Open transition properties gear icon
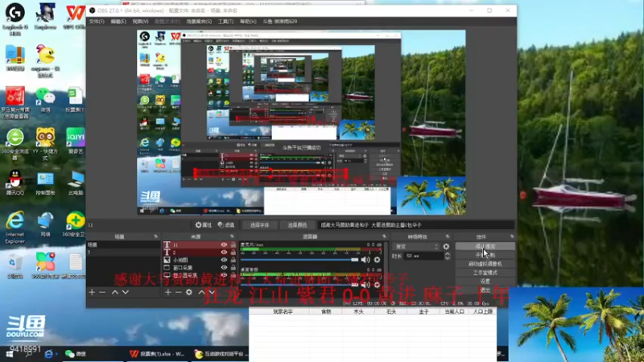The height and width of the screenshot is (362, 644). [x=446, y=247]
